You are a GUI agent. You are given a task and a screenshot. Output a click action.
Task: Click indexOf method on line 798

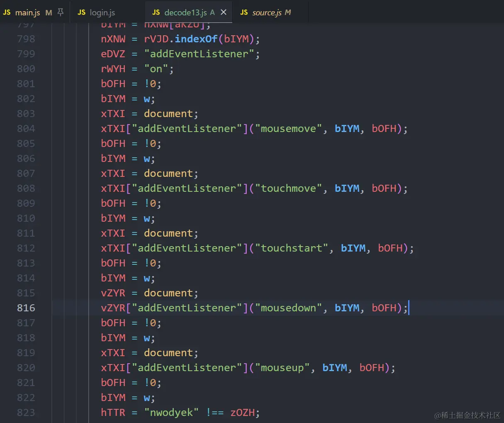(x=196, y=39)
